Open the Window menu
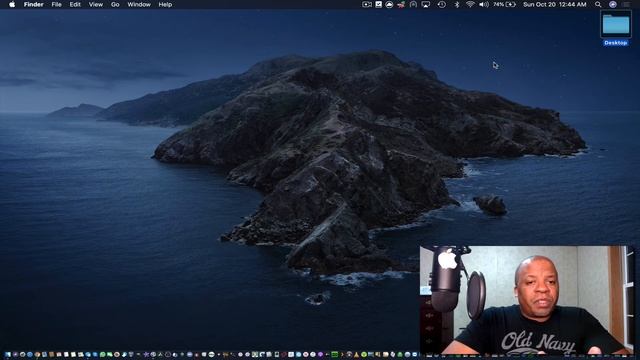Screen dimensions: 640x360 pos(139,4)
